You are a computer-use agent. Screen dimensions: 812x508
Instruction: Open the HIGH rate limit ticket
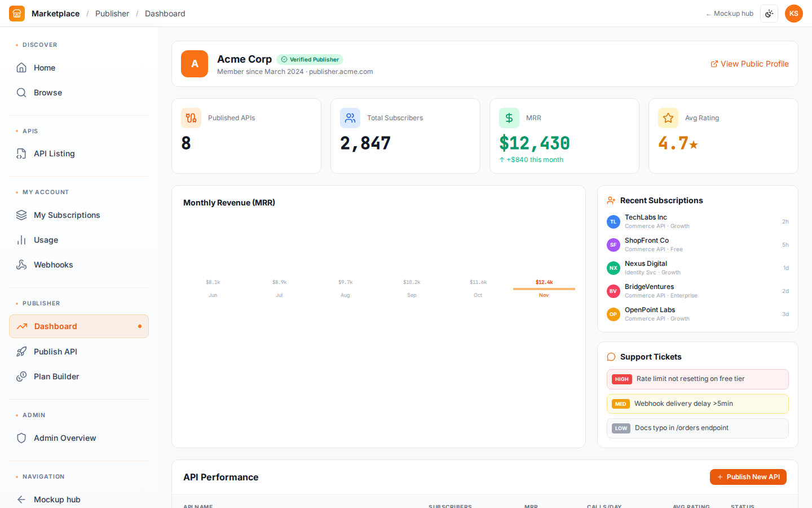click(x=698, y=379)
